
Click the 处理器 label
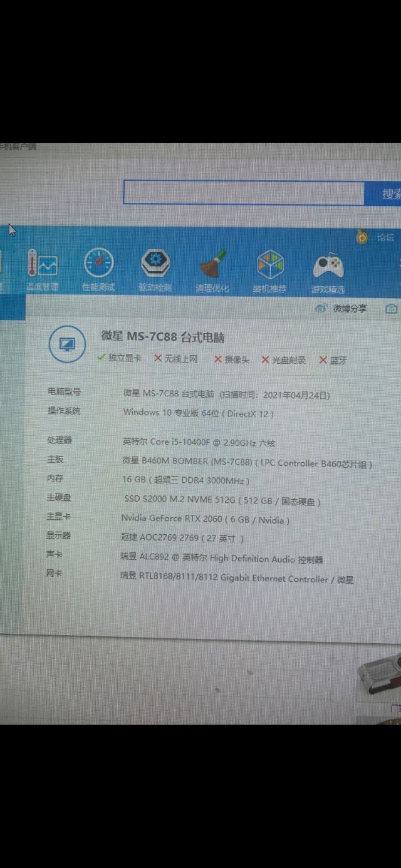pyautogui.click(x=60, y=440)
